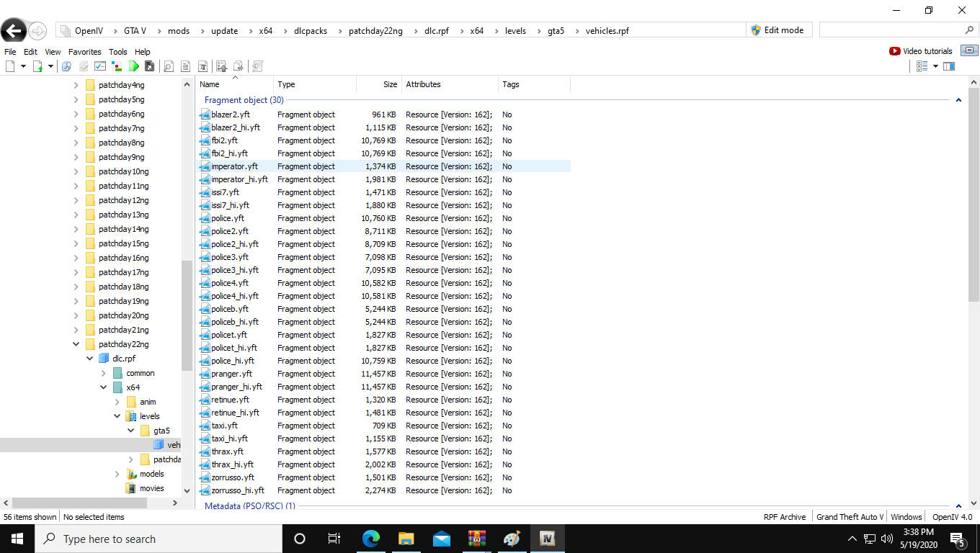
Task: Click the red-green colored blocks toolbar icon
Action: (x=117, y=66)
